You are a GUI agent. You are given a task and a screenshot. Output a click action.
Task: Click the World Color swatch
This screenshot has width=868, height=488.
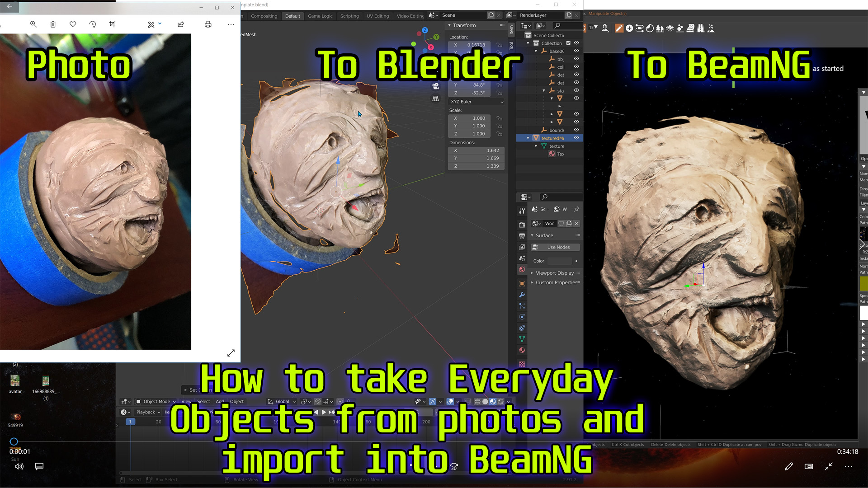point(560,261)
